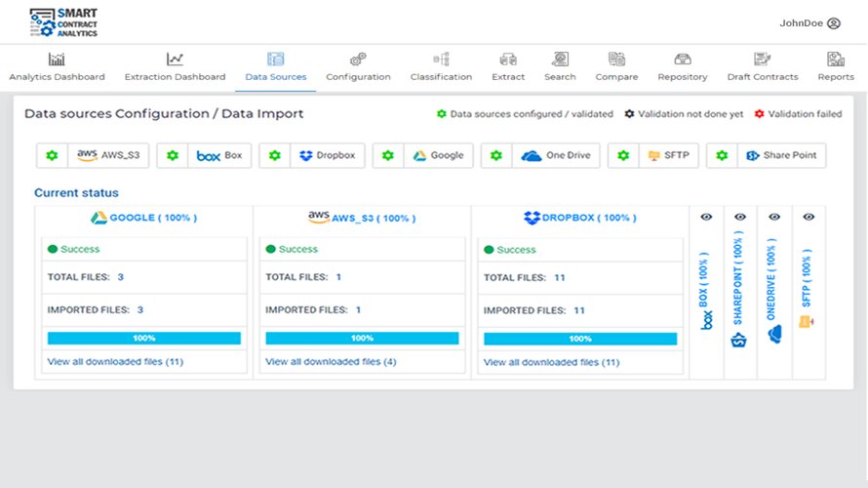
Task: Open the Reports icon
Action: click(x=836, y=60)
